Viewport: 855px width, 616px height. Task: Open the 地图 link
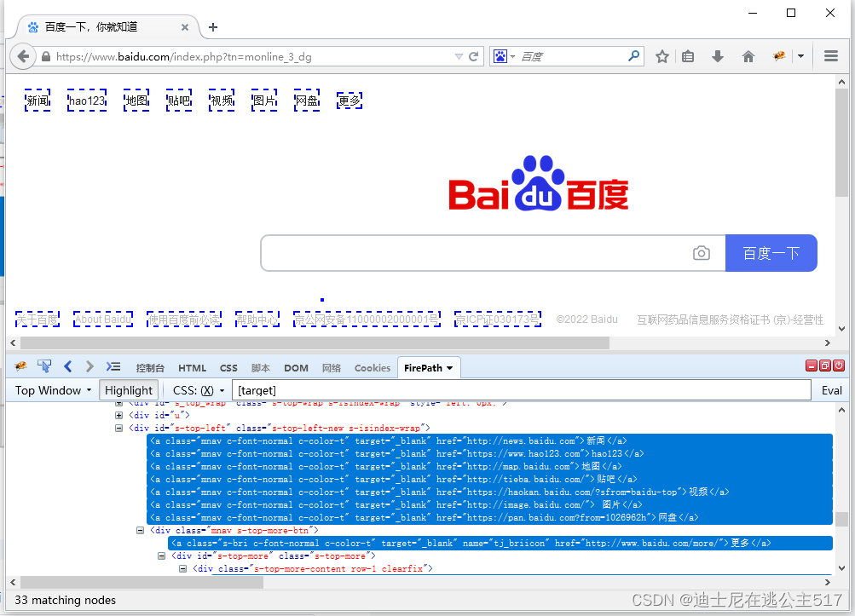point(136,101)
